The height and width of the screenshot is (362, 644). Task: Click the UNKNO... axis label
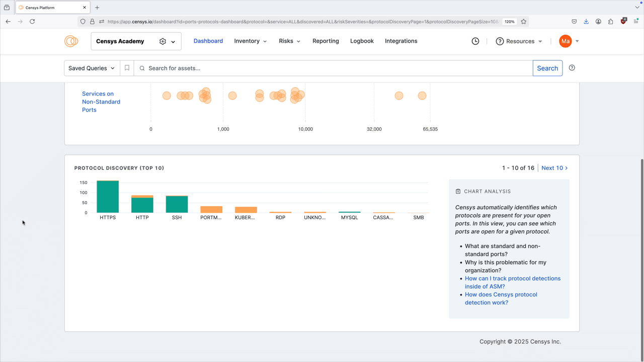tap(315, 218)
